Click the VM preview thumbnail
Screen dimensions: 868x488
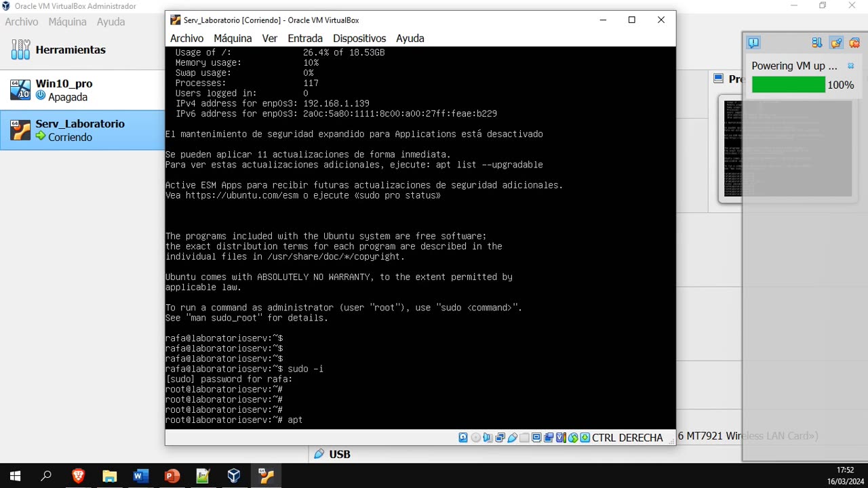pos(787,148)
